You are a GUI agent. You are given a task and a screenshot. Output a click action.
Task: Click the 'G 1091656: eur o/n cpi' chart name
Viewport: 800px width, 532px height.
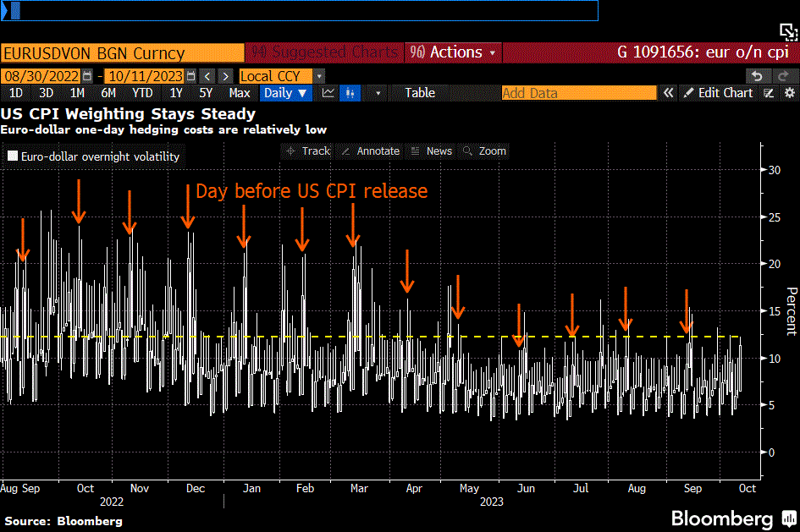click(x=703, y=52)
